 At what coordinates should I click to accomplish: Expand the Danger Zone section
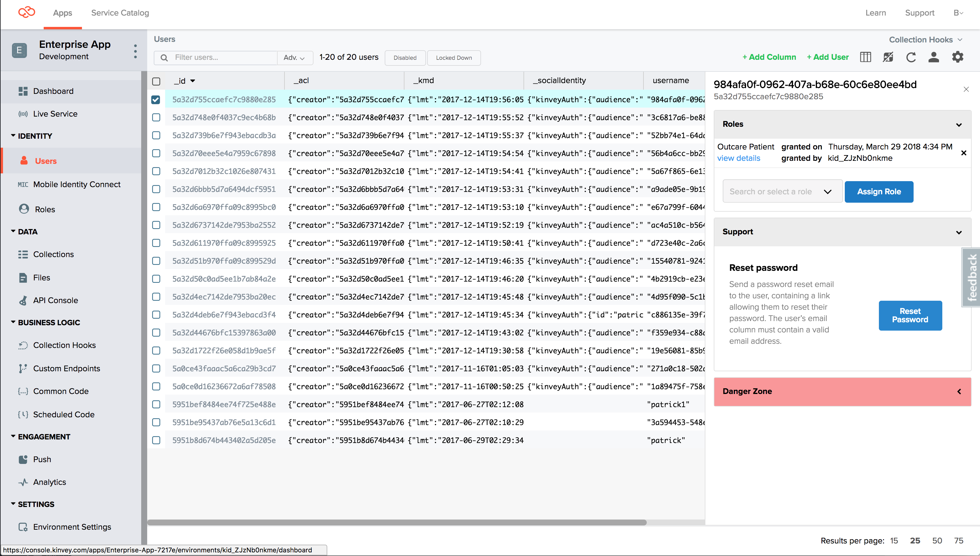[x=842, y=391]
